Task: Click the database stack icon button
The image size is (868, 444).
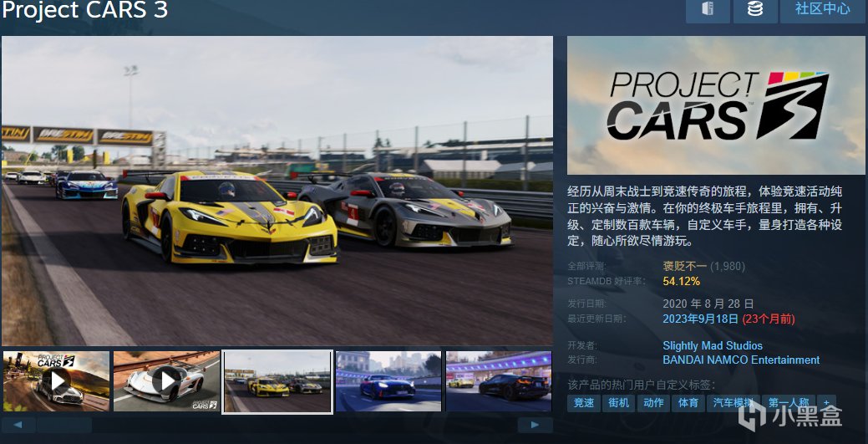Action: tap(755, 10)
